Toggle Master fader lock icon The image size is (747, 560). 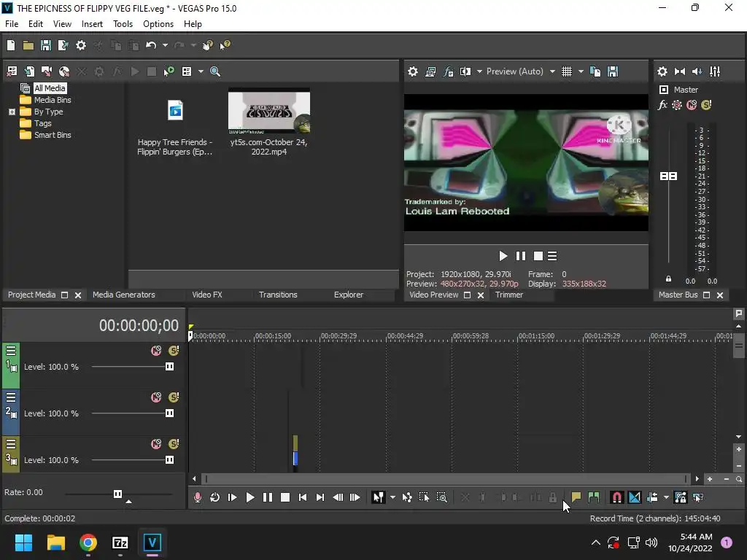click(668, 279)
